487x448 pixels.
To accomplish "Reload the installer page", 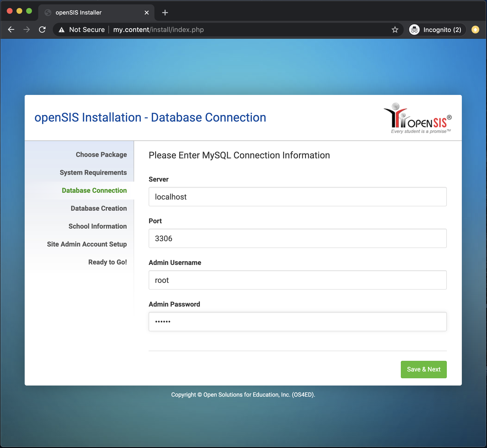I will (42, 30).
